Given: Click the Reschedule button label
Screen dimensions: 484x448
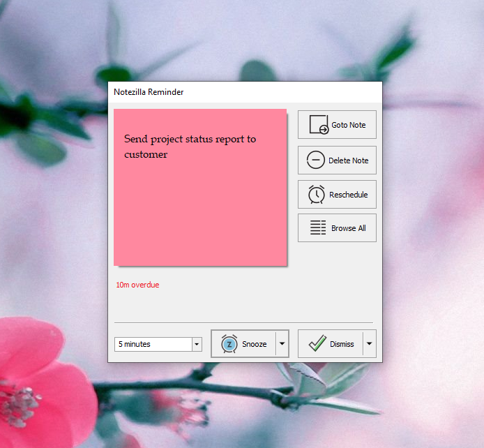Looking at the screenshot, I should pyautogui.click(x=349, y=195).
